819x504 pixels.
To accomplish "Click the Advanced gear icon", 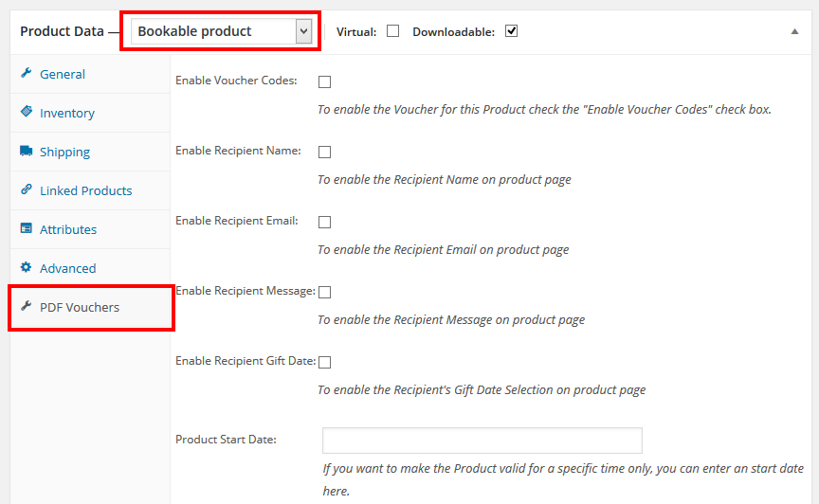I will tap(26, 268).
